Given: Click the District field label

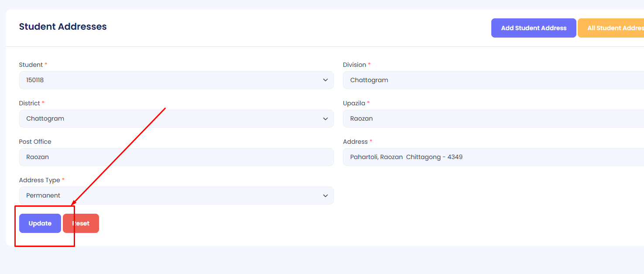Looking at the screenshot, I should pyautogui.click(x=29, y=103).
